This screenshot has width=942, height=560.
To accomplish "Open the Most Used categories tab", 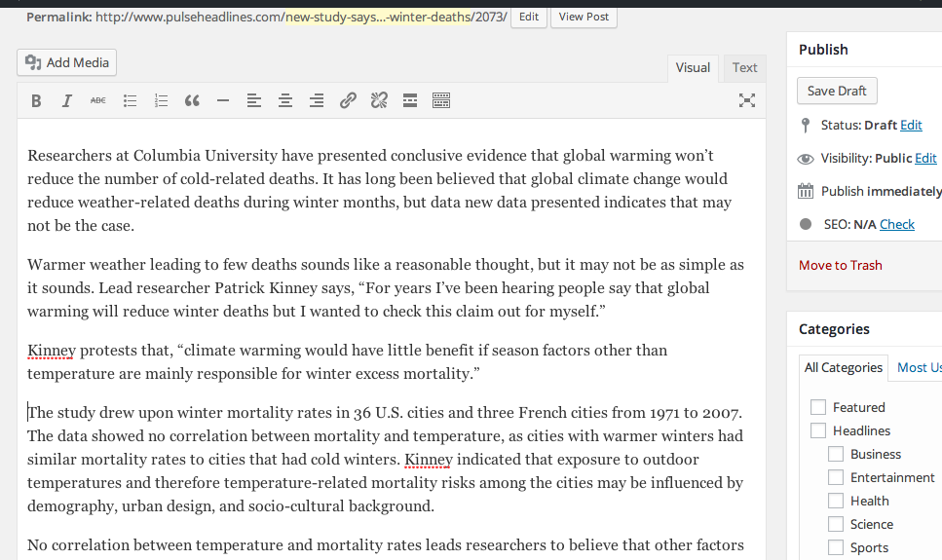I will (918, 367).
